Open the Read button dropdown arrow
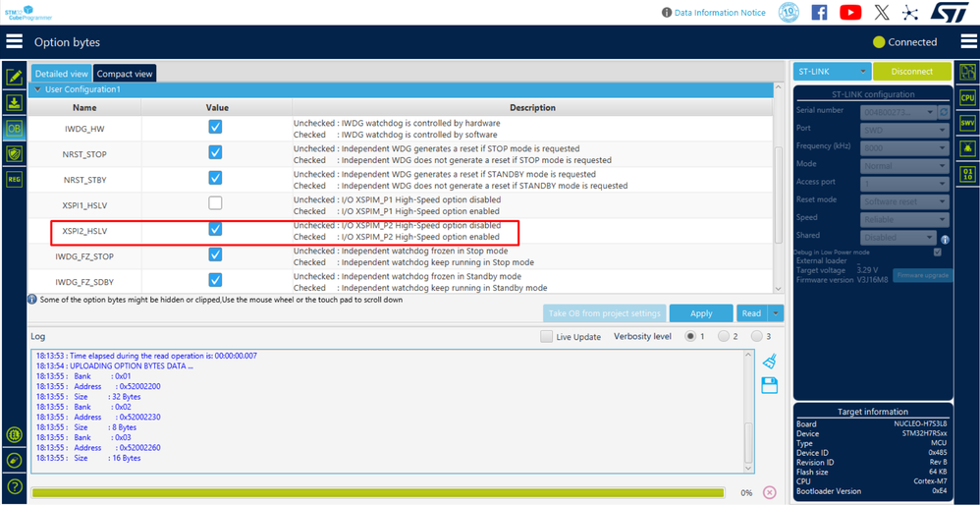Viewport: 980px width, 505px height. pos(776,313)
